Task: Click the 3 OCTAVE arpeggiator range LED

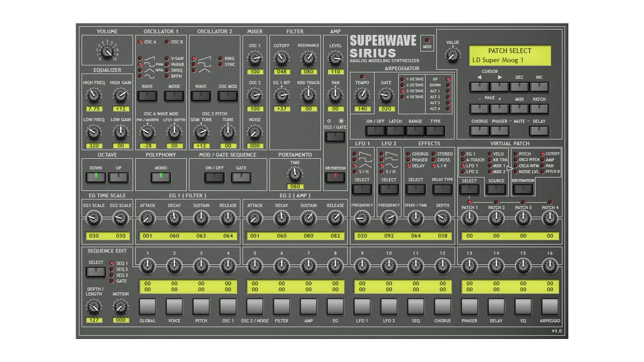Action: [402, 91]
